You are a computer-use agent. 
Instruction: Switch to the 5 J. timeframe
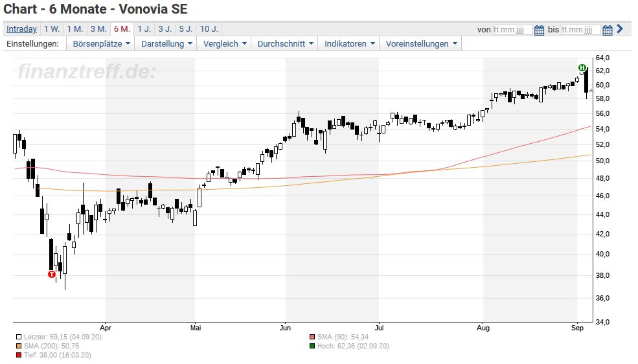point(186,29)
